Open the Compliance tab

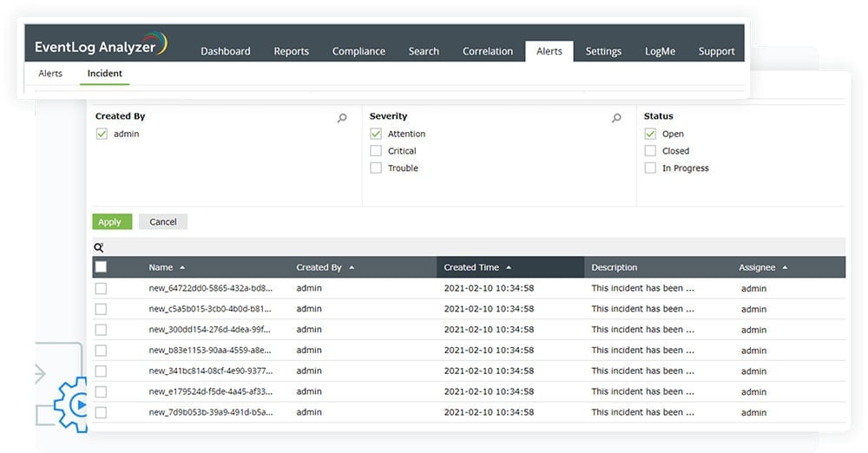(x=358, y=51)
